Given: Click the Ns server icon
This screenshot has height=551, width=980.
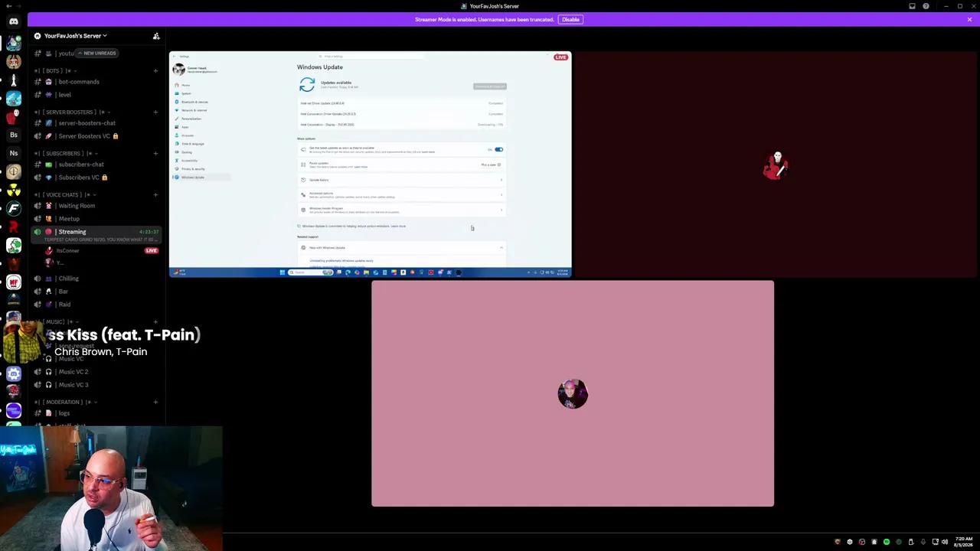Looking at the screenshot, I should (x=14, y=153).
